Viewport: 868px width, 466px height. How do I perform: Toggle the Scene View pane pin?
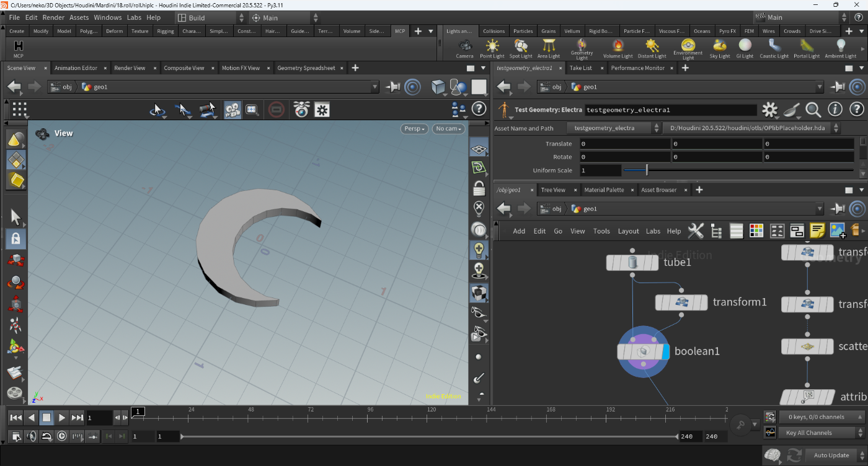(x=392, y=87)
